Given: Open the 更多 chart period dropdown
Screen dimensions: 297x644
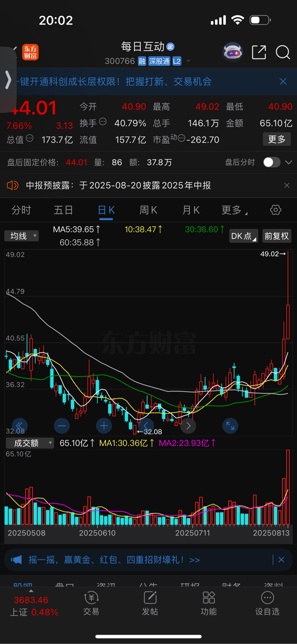Looking at the screenshot, I should click(234, 210).
